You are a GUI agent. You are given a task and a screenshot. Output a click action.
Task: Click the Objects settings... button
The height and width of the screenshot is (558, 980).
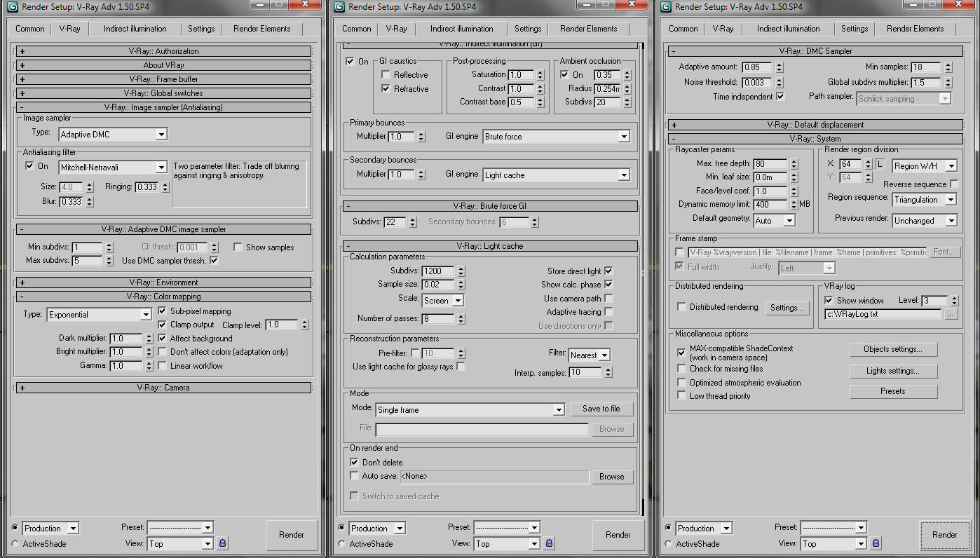893,349
